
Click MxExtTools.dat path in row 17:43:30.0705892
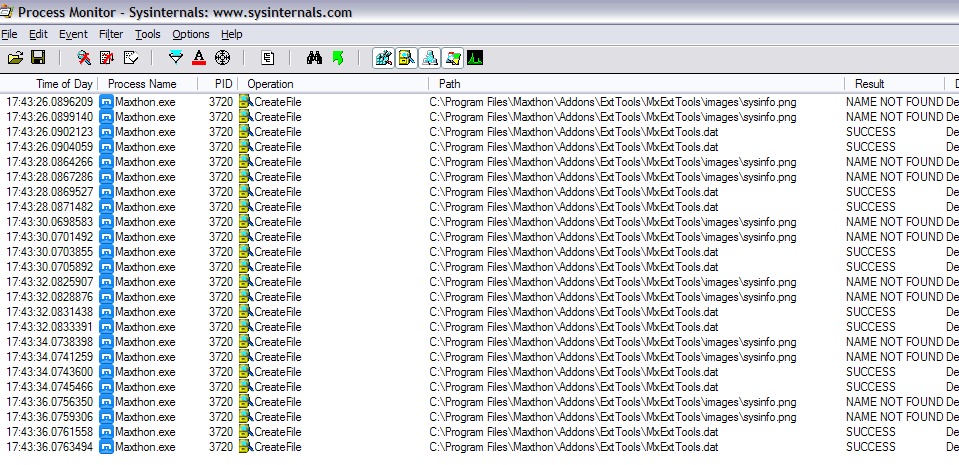pyautogui.click(x=574, y=267)
